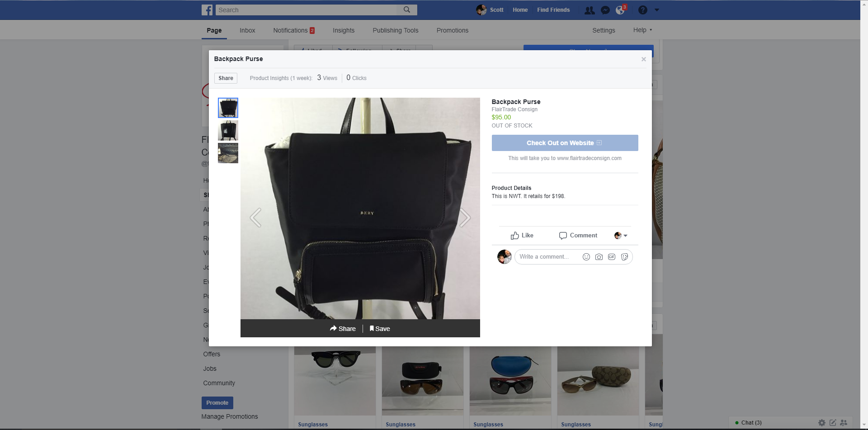Switch to the Inbox tab

[247, 30]
